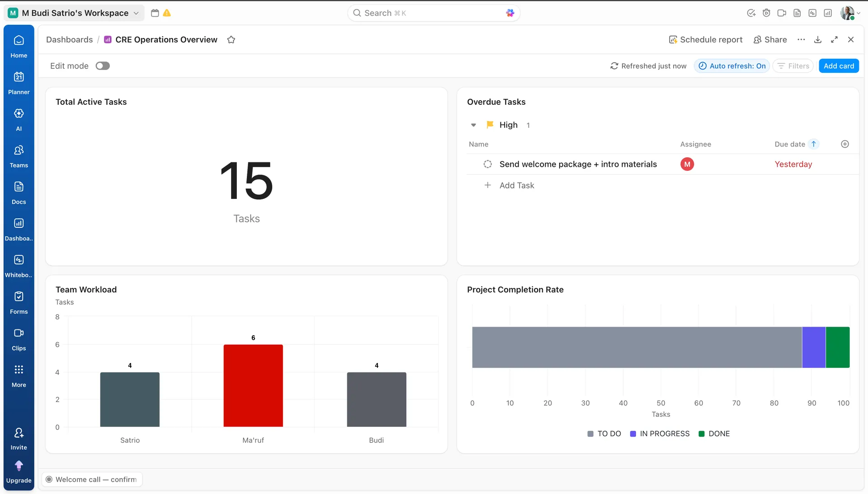Create a task with the quick-add checkmark icon
Image resolution: width=868 pixels, height=494 pixels.
[x=751, y=13]
